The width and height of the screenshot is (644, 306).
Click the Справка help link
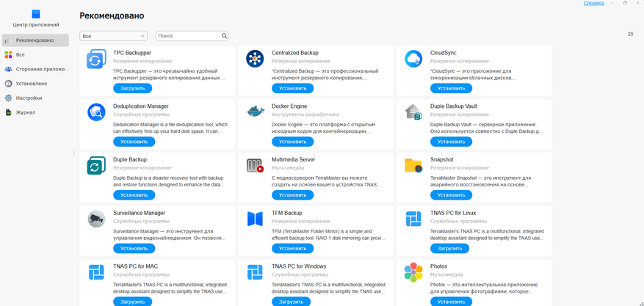click(x=593, y=3)
